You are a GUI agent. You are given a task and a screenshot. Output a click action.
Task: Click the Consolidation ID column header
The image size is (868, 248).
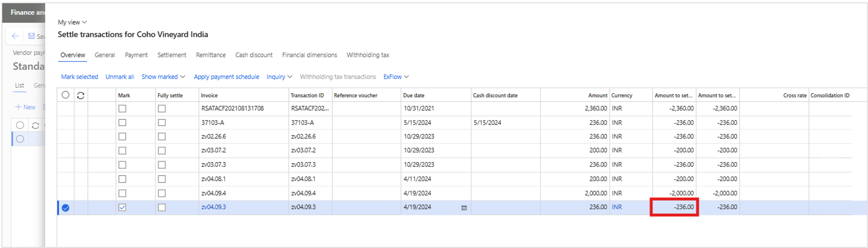coord(829,96)
